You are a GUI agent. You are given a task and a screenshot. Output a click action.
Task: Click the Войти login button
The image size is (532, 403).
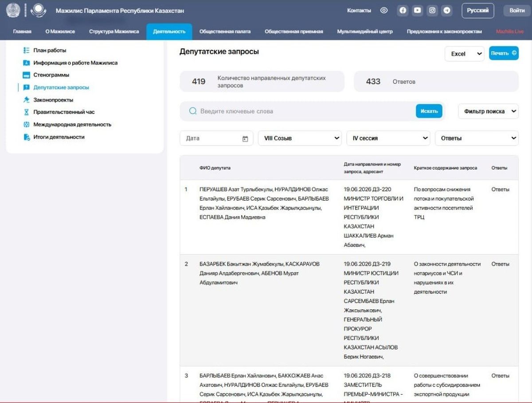coord(517,11)
